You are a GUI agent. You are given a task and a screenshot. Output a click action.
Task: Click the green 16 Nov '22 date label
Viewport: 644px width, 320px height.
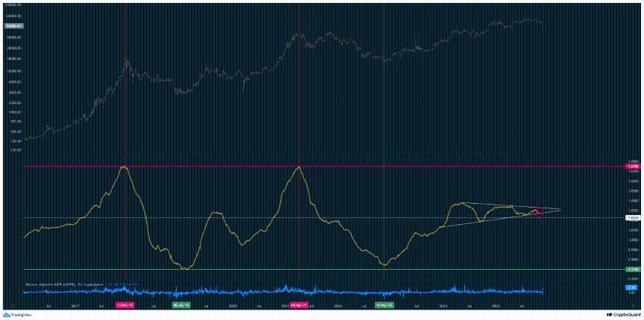tap(384, 306)
